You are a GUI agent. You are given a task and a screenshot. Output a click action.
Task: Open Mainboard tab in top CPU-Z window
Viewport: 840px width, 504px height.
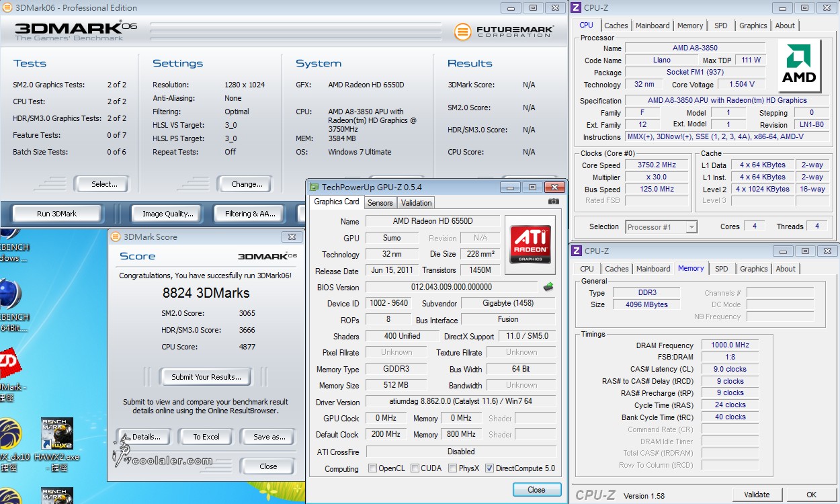pos(653,26)
